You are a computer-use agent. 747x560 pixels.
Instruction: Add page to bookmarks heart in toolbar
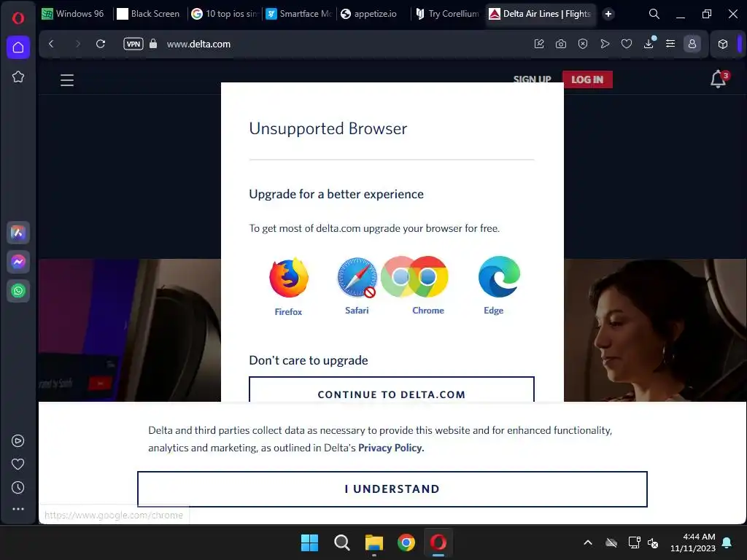627,44
